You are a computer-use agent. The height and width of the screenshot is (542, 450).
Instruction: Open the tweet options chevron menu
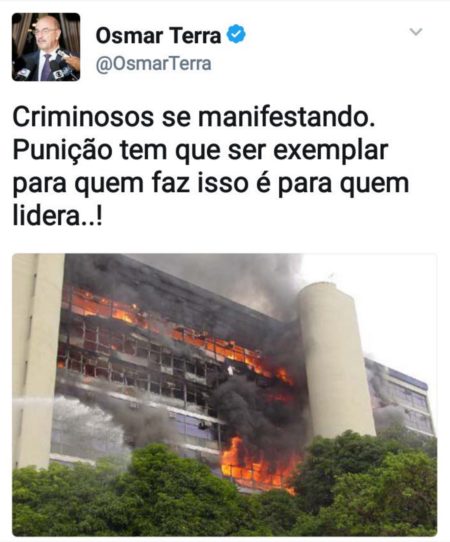[416, 32]
